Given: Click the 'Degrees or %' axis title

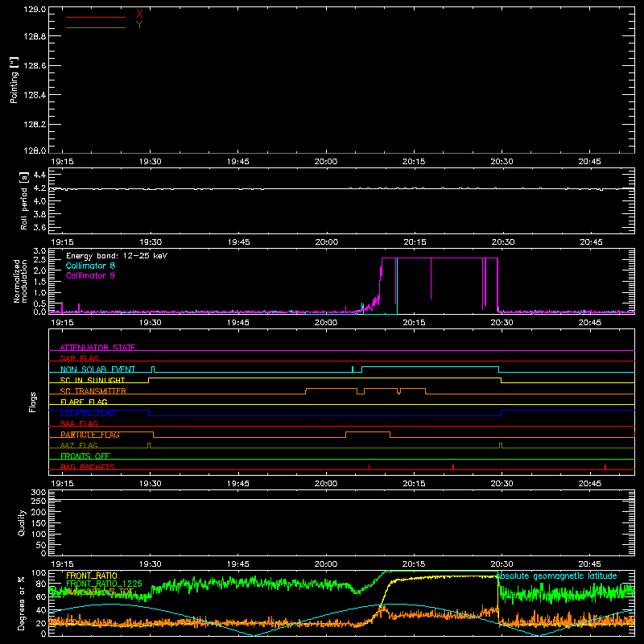Looking at the screenshot, I should coord(22,603).
